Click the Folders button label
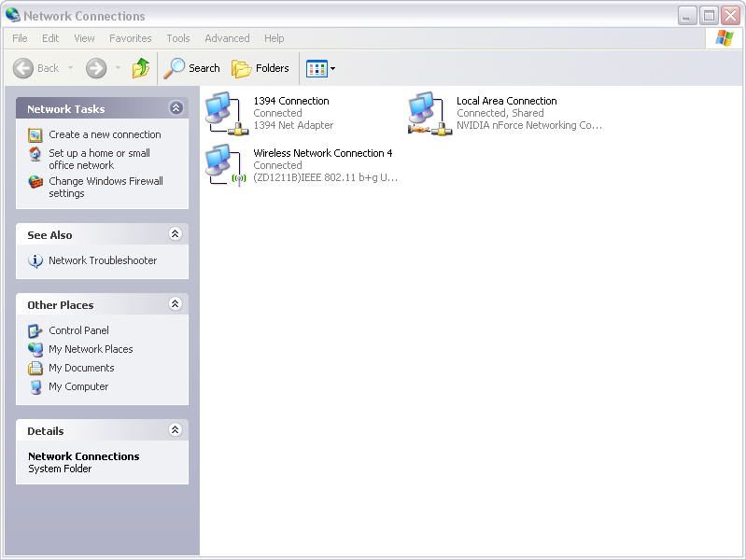The width and height of the screenshot is (746, 560). tap(272, 68)
